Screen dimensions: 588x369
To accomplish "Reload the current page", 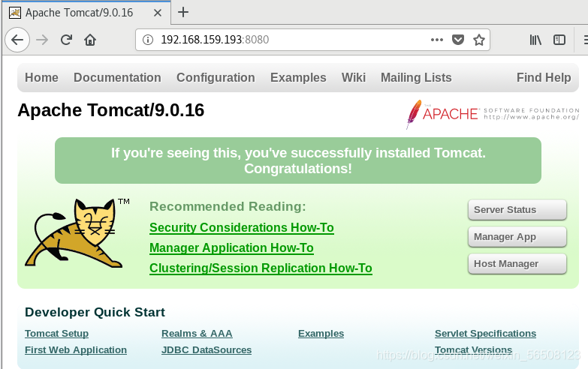I will click(x=66, y=40).
